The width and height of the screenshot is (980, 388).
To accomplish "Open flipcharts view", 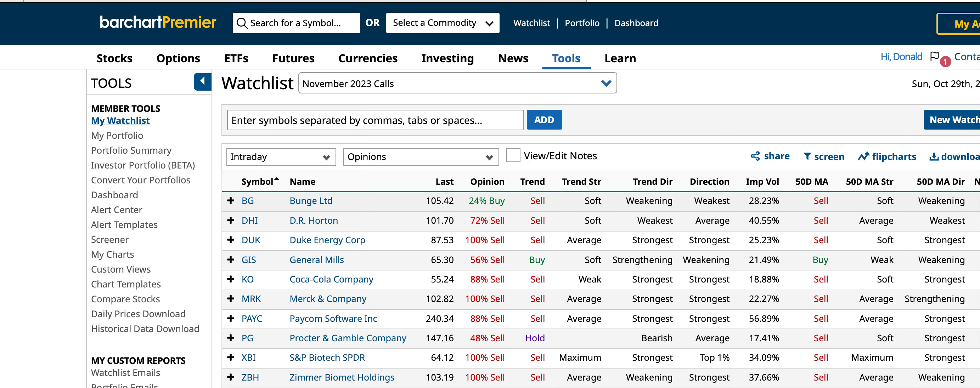I will pyautogui.click(x=887, y=156).
